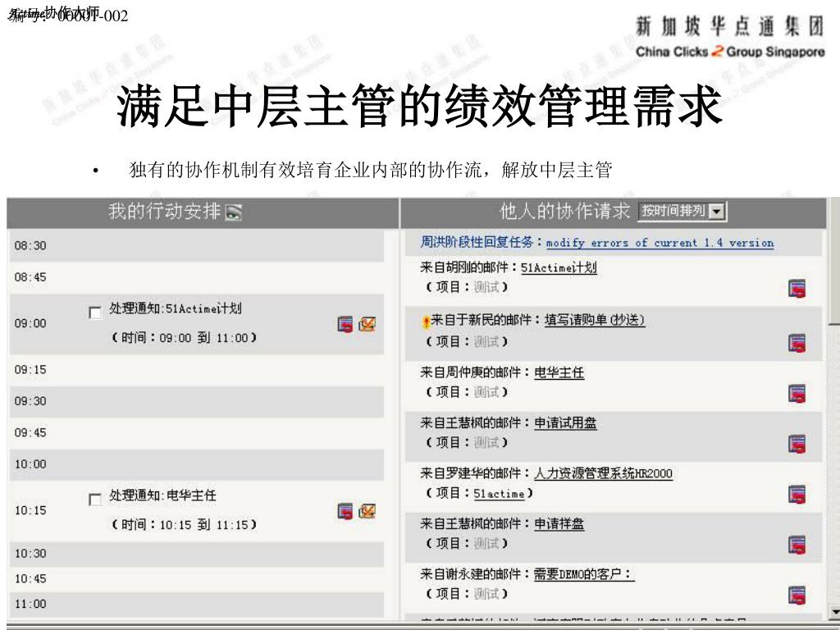Click orange checkmark icon for 处理通知:51Actime计划
The width and height of the screenshot is (840, 630).
click(367, 323)
